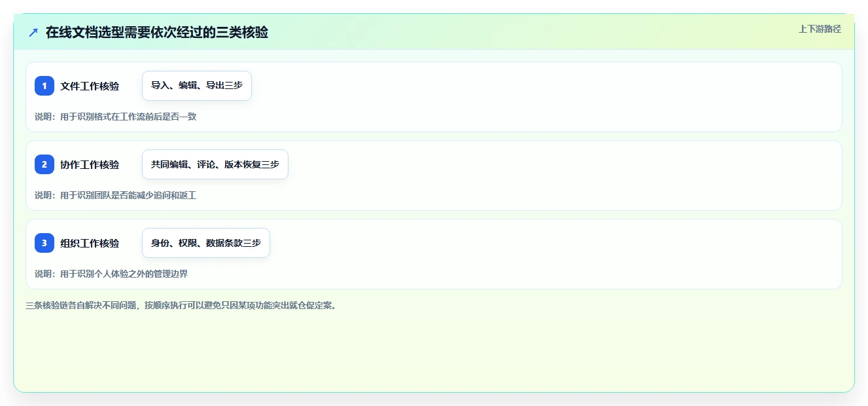Viewport: 868px width, 406px height.
Task: Click the heading 在线文档选型需要依次经过的三类核验
Action: point(157,32)
